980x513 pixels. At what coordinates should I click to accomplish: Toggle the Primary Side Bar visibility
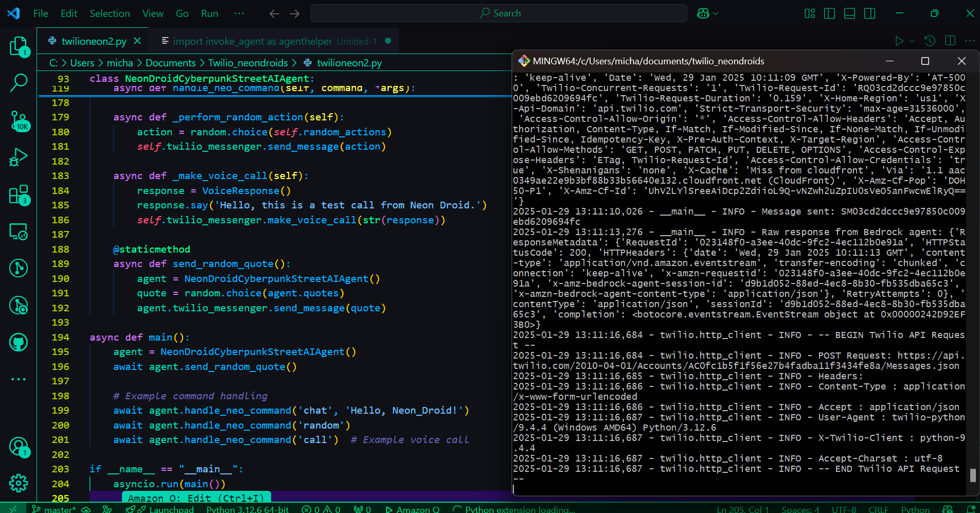coord(829,13)
